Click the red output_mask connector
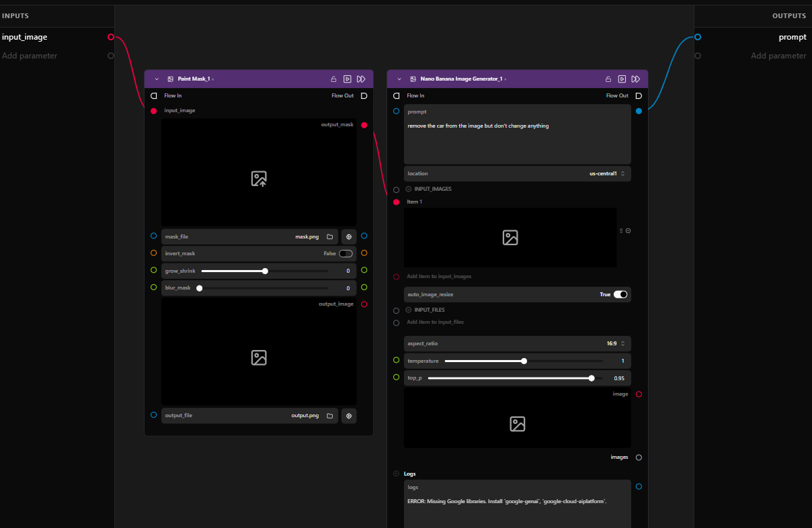 coord(364,125)
